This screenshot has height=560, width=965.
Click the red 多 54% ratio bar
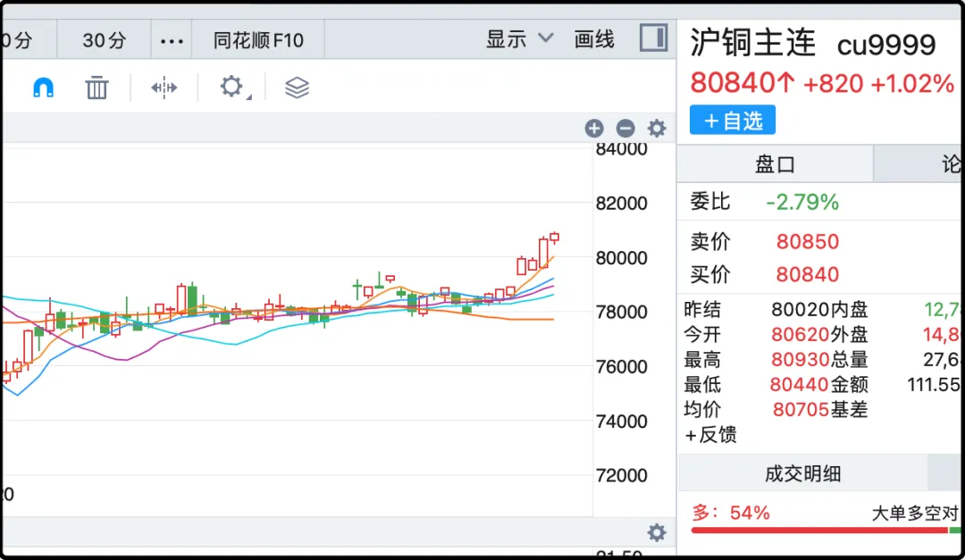[x=818, y=530]
